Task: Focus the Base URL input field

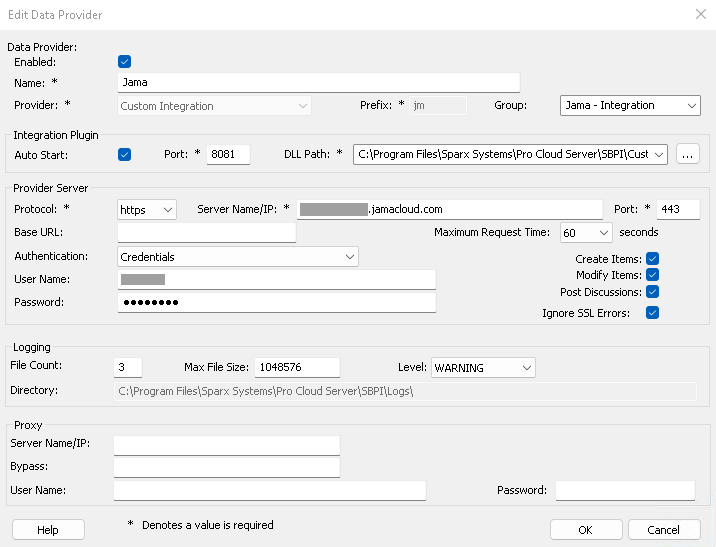Action: pyautogui.click(x=207, y=233)
